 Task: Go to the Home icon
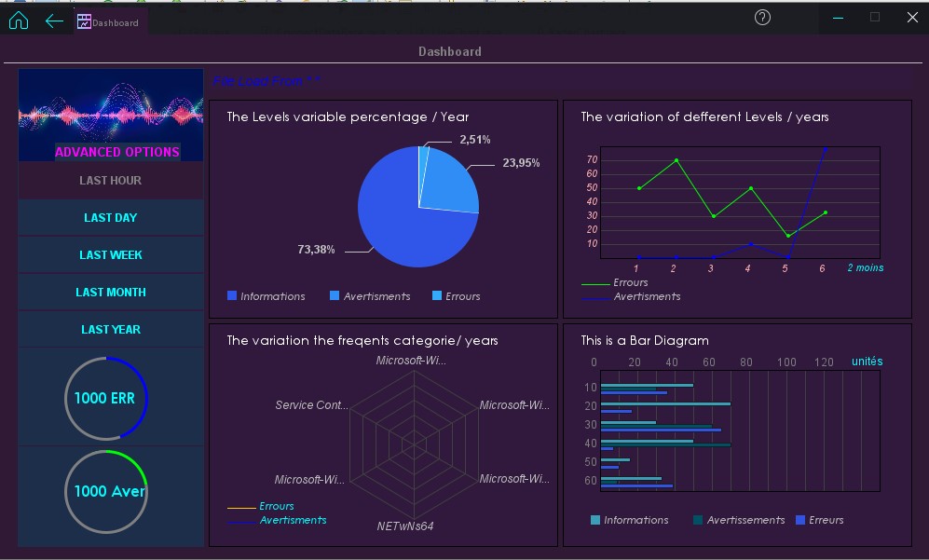[x=19, y=20]
